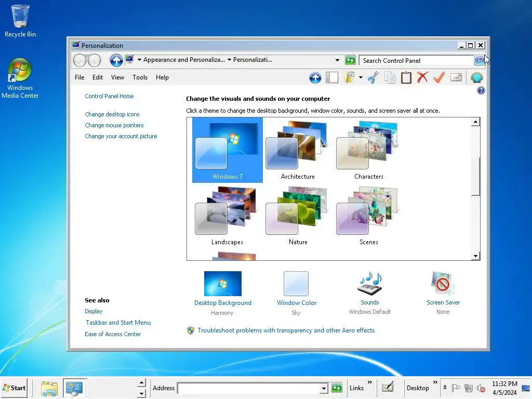Screen dimensions: 532x399
Task: Open the View menu
Action: 117,77
